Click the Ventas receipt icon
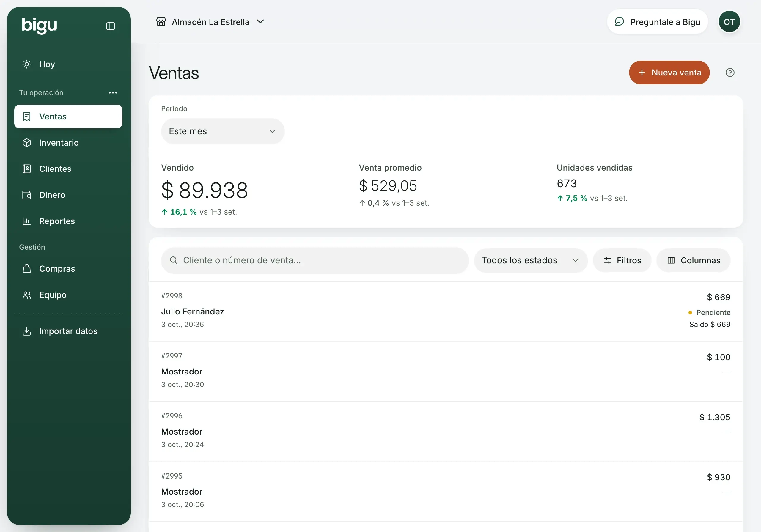This screenshot has width=761, height=532. 27,116
